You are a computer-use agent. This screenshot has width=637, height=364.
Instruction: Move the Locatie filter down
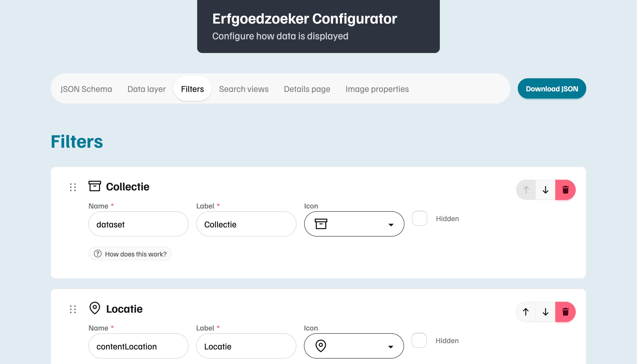coord(546,312)
